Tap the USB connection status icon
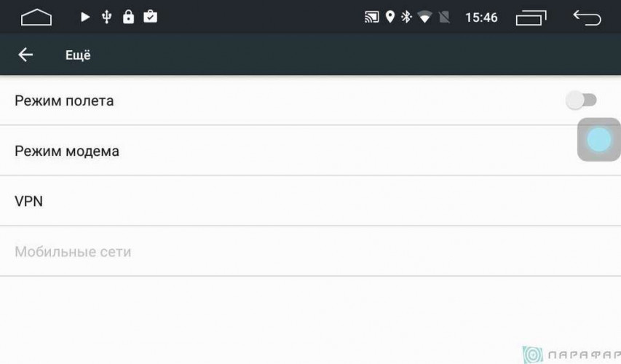 click(107, 17)
